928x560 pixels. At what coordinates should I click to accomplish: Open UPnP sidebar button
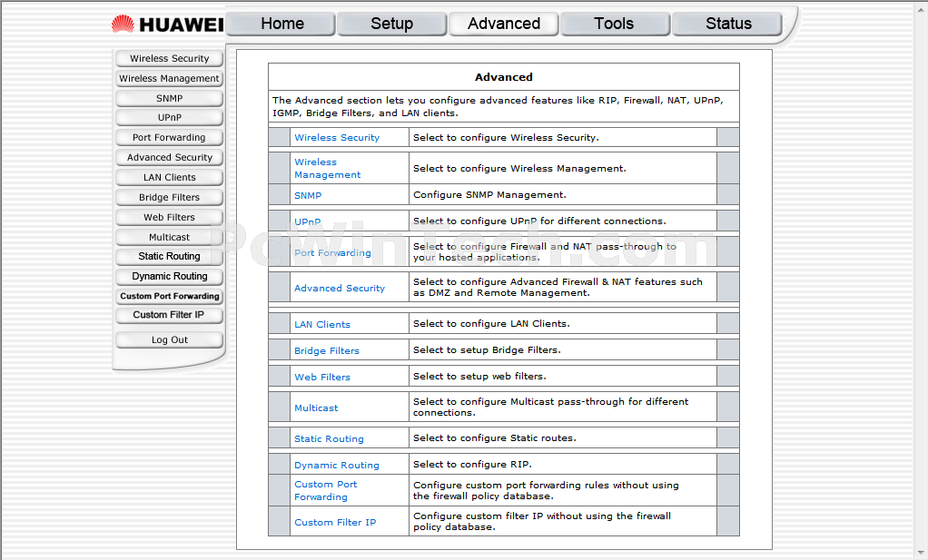pyautogui.click(x=169, y=118)
